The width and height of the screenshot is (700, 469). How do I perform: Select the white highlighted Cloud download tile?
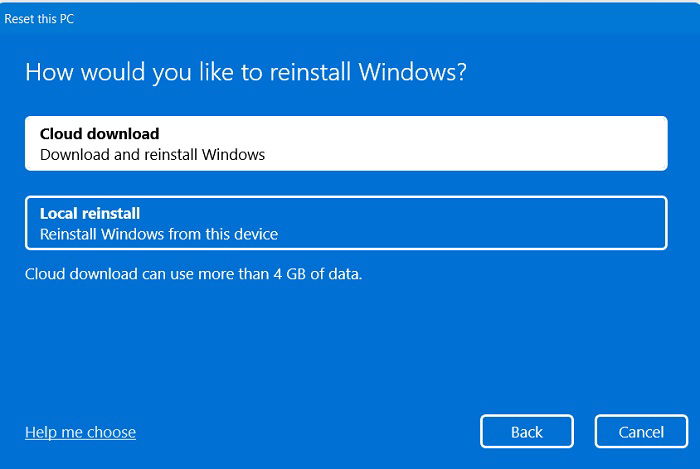coord(346,143)
